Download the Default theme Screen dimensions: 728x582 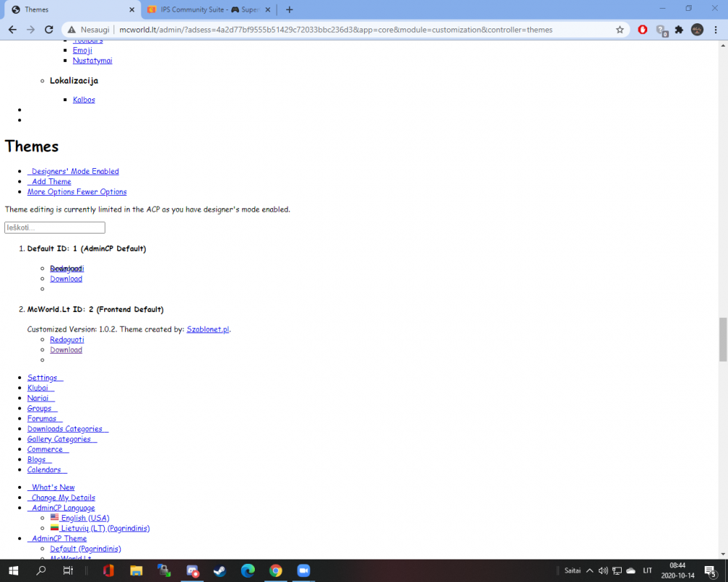[x=66, y=279]
